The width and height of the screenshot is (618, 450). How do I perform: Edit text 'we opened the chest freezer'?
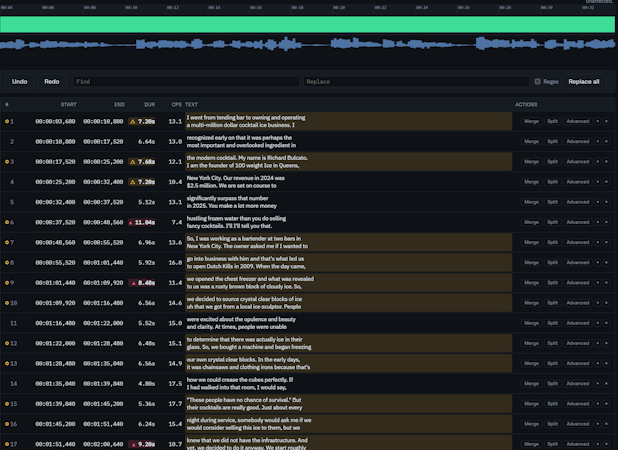pos(349,283)
